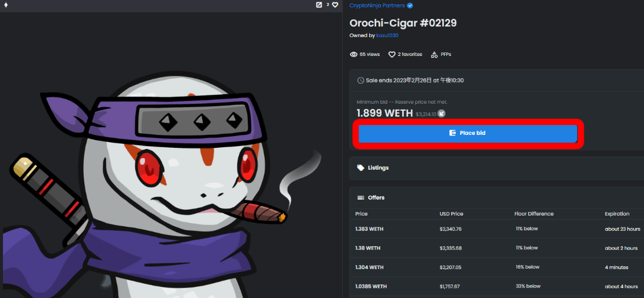Click the $2,335.68 USD price cell

(451, 248)
